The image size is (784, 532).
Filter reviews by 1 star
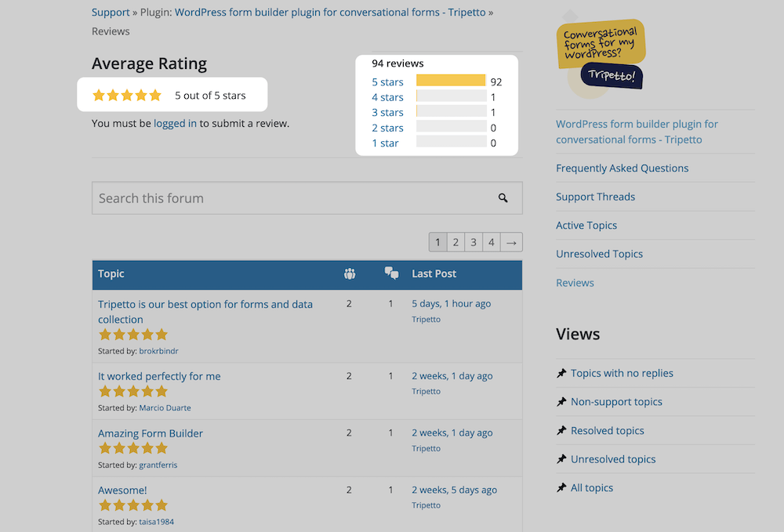click(x=385, y=143)
